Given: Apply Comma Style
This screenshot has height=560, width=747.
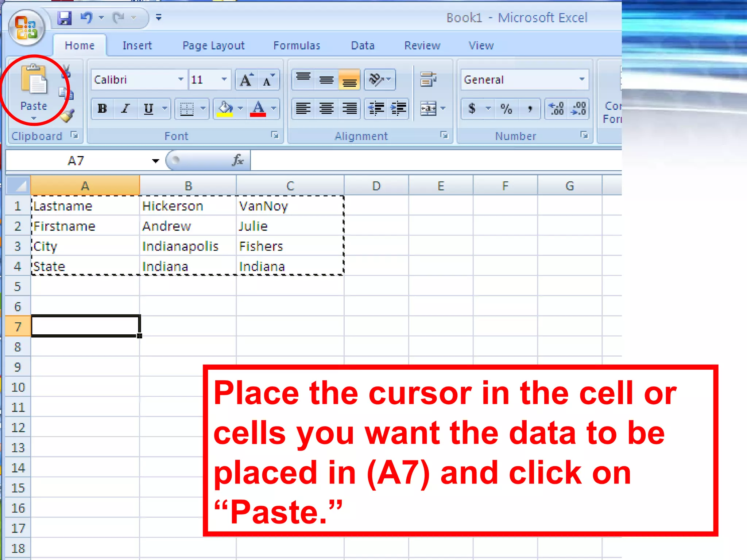Looking at the screenshot, I should tap(530, 108).
